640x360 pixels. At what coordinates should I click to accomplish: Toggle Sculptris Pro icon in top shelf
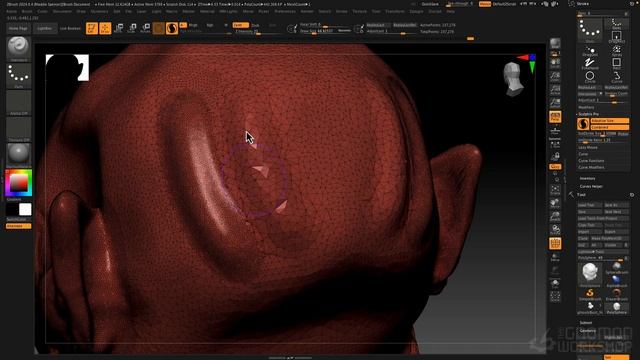coord(172,28)
